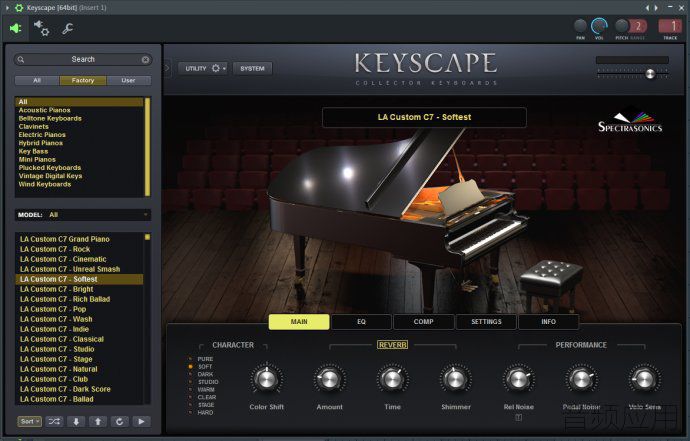Click the previous preset arrow in title bar
The height and width of the screenshot is (441, 690).
pyautogui.click(x=647, y=7)
